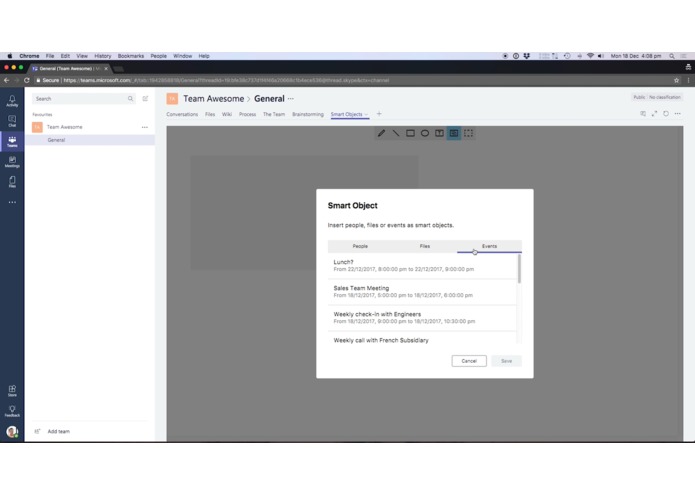The height and width of the screenshot is (494, 695).
Task: Select the line drawing tool
Action: point(396,133)
